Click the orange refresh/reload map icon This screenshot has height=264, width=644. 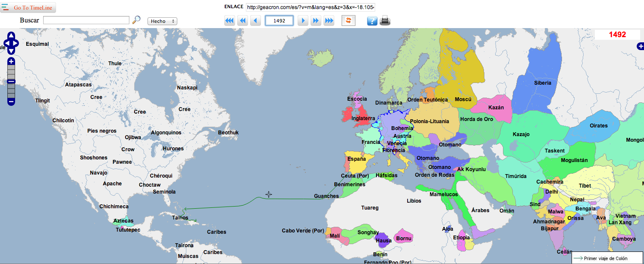(348, 20)
